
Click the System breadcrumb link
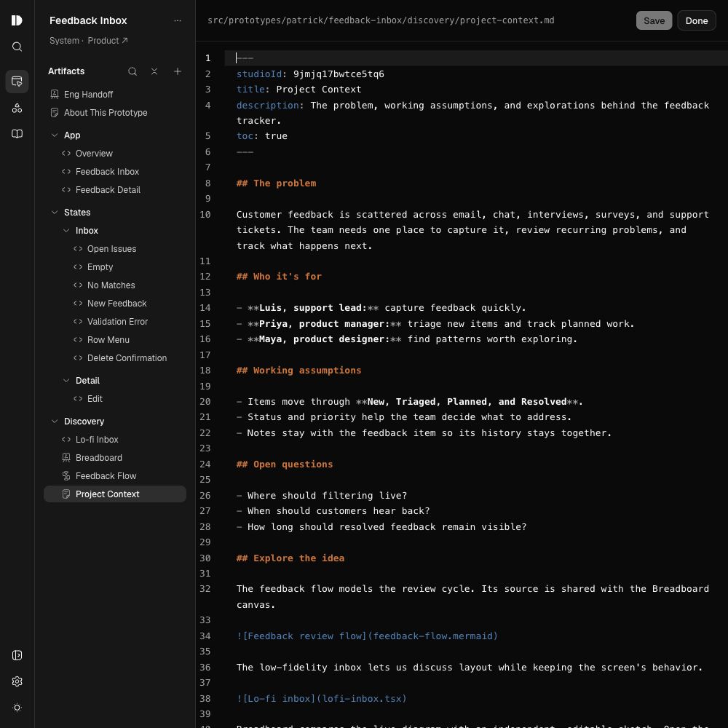coord(64,40)
